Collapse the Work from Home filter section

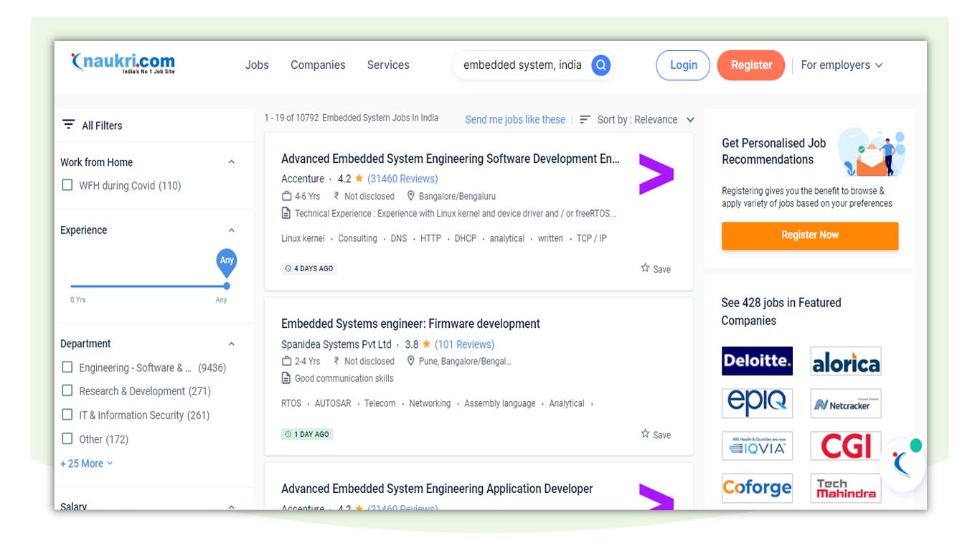(231, 162)
